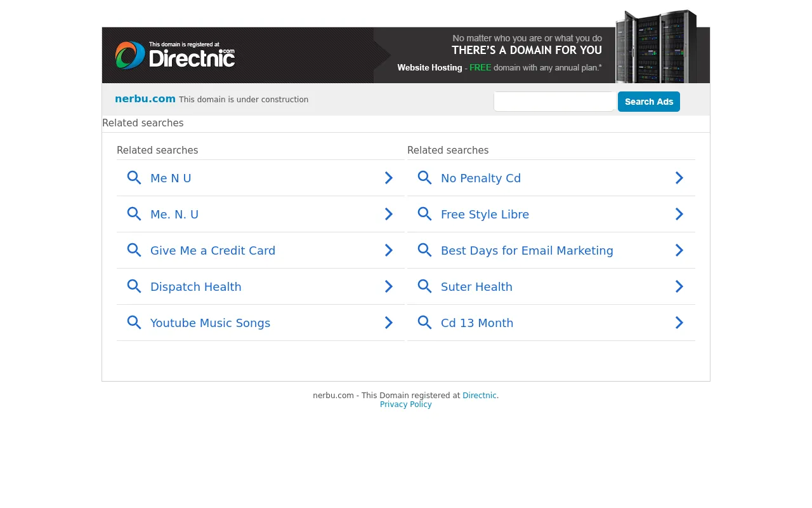
Task: Click chevron on Youtube Music Songs row
Action: (x=389, y=323)
